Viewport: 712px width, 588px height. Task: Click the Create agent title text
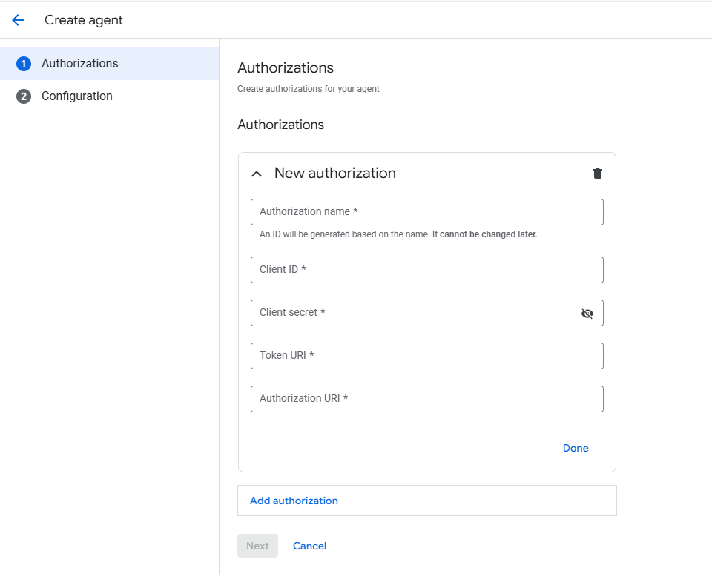(x=83, y=20)
